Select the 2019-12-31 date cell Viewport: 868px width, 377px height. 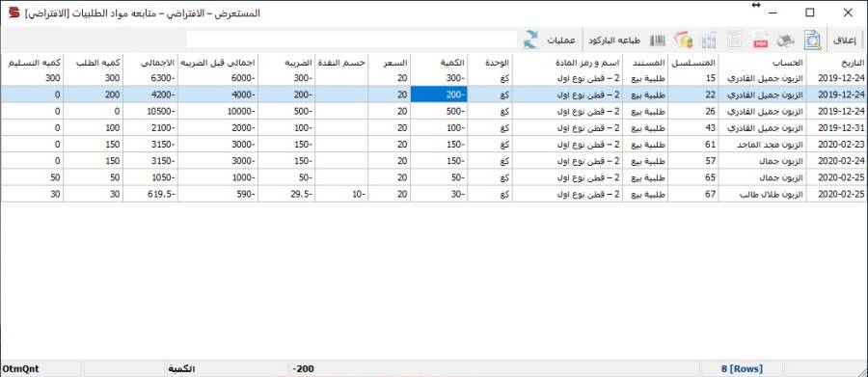click(x=837, y=128)
